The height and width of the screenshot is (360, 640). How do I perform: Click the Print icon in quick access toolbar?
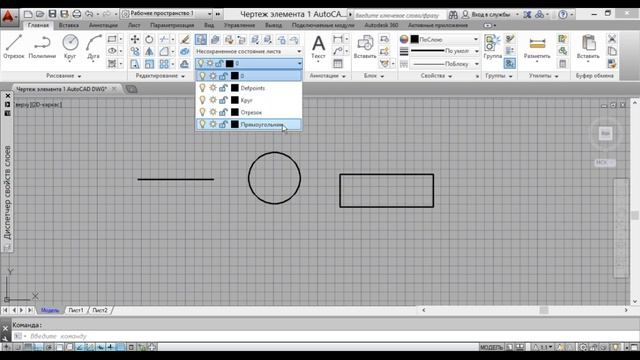pyautogui.click(x=77, y=14)
